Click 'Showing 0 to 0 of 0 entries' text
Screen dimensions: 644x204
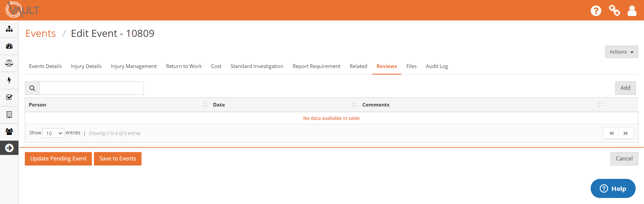tap(115, 133)
